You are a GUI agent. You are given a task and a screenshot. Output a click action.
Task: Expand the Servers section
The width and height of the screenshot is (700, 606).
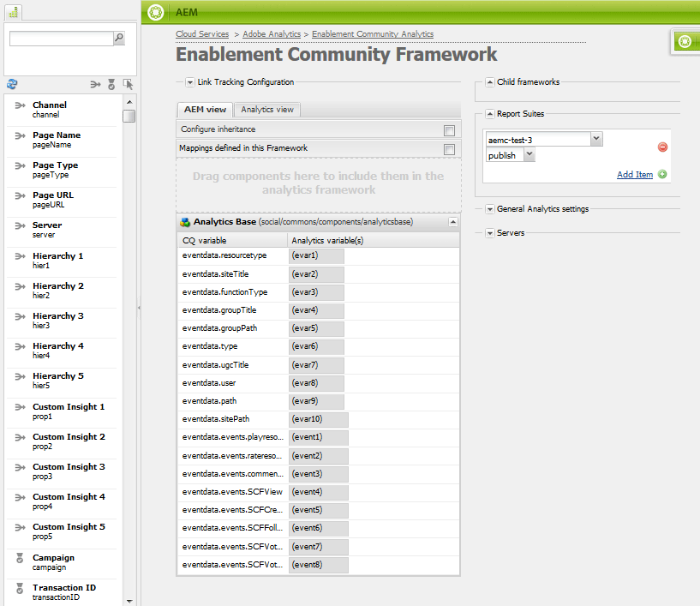point(490,233)
